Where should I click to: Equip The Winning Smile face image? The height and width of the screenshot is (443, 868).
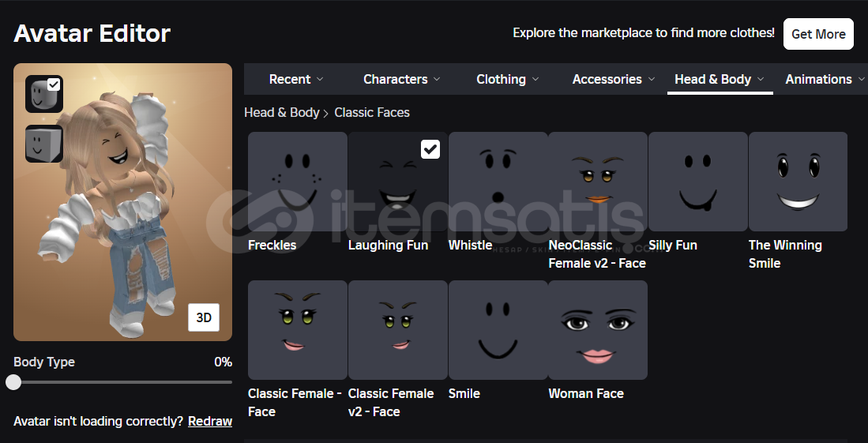point(798,182)
